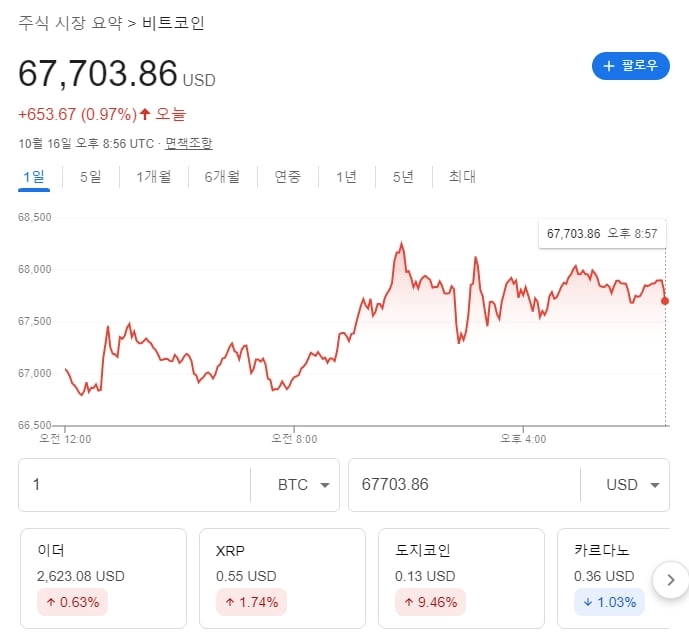Open the 면책조항 disclaimer link
Screen dimensions: 689x641
189,143
